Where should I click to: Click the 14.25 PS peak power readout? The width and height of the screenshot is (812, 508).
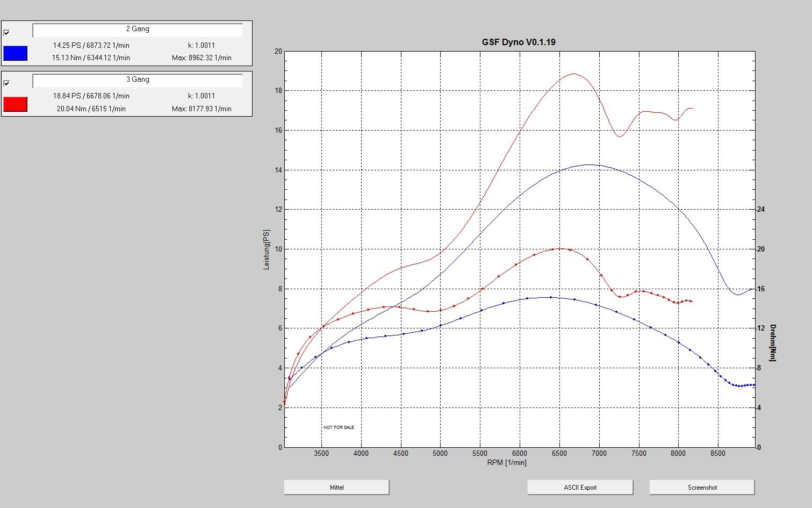click(91, 45)
